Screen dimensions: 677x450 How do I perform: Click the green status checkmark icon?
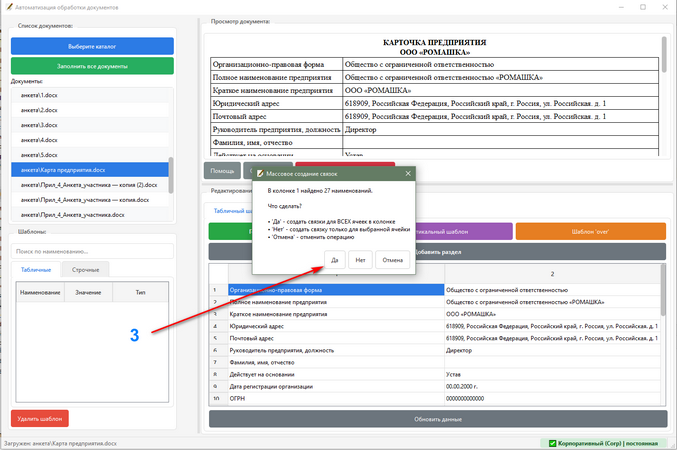click(552, 443)
